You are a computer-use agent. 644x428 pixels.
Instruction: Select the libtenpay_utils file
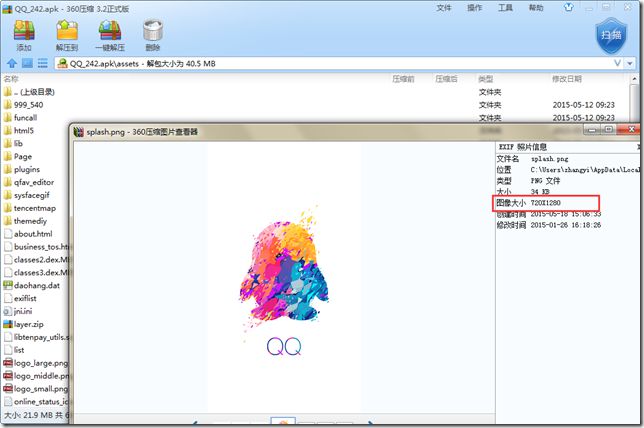point(36,337)
